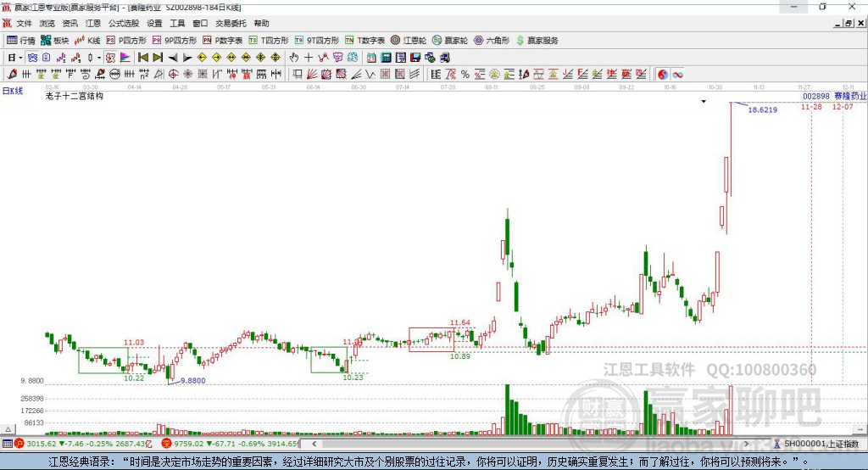
Task: Collapse volume panel with triangle button
Action: point(8,429)
